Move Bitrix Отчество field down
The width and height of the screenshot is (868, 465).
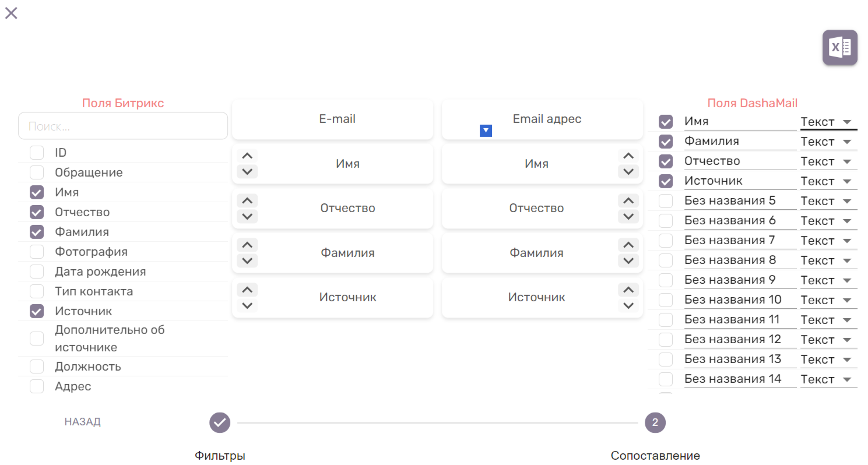[x=247, y=216]
